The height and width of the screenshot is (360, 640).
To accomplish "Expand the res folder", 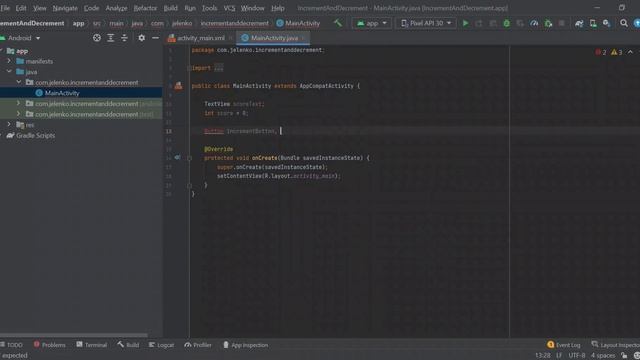I will click(x=9, y=124).
